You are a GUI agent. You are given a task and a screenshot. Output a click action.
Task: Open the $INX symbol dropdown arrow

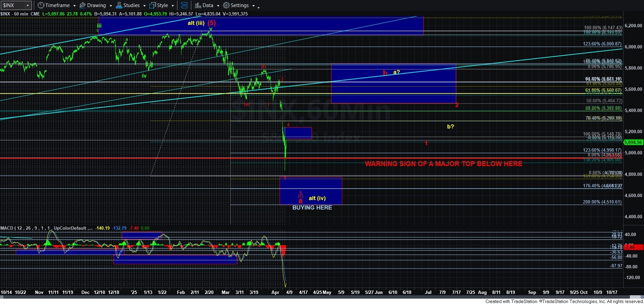coord(28,5)
